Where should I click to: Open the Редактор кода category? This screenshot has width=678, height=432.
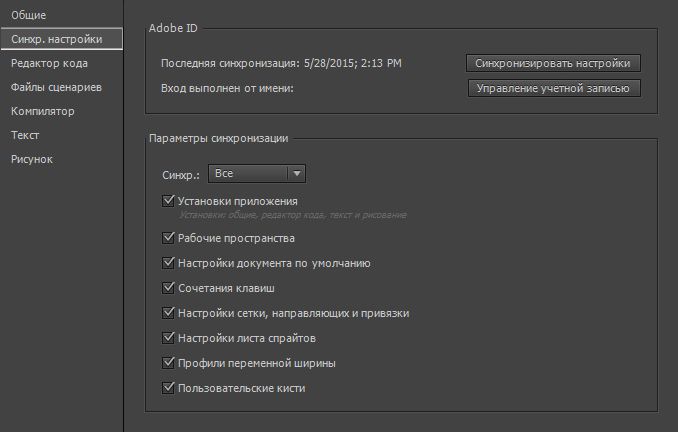point(49,63)
